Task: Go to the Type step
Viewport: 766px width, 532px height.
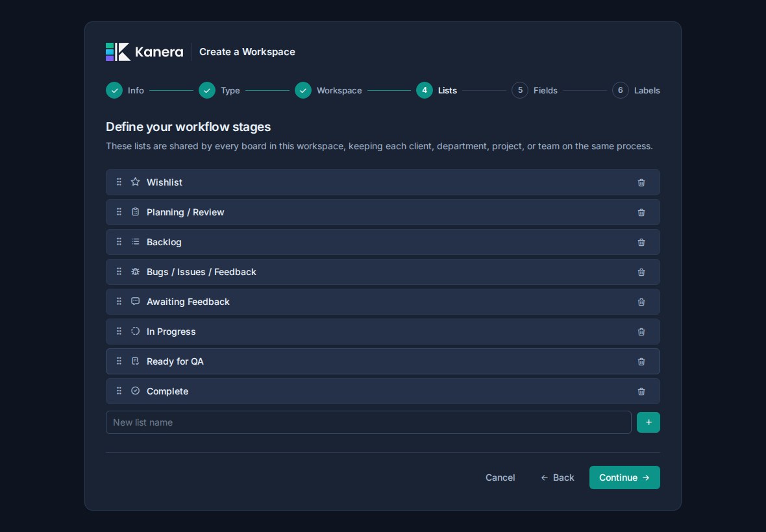Action: coord(219,90)
